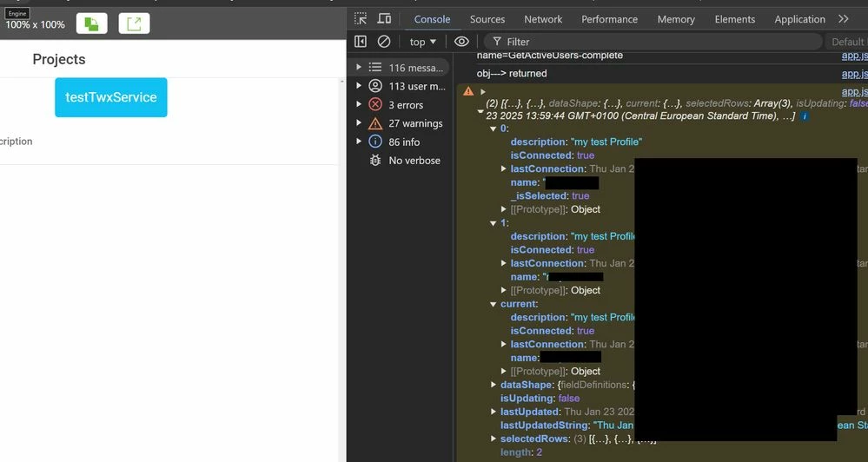Open the top context dropdown
868x462 pixels.
[423, 42]
